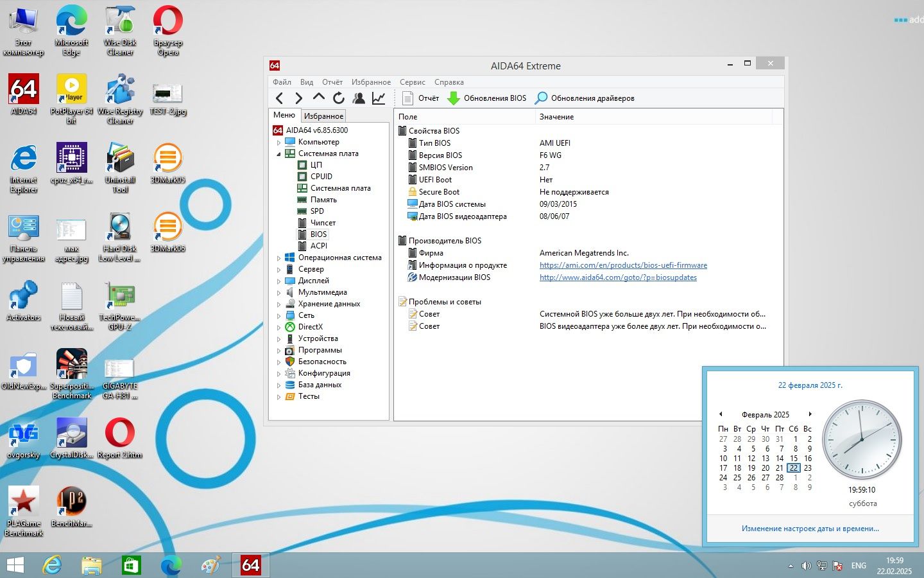The width and height of the screenshot is (924, 578).
Task: Expand the Компьютер tree node
Action: [278, 142]
